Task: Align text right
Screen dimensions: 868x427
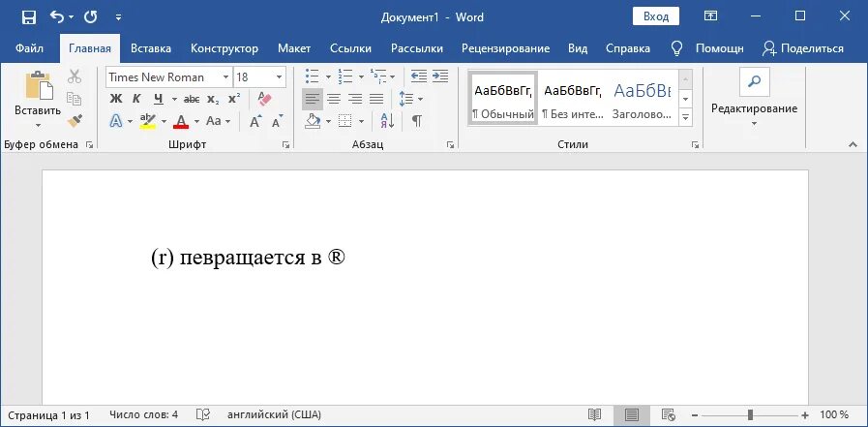Action: point(355,99)
